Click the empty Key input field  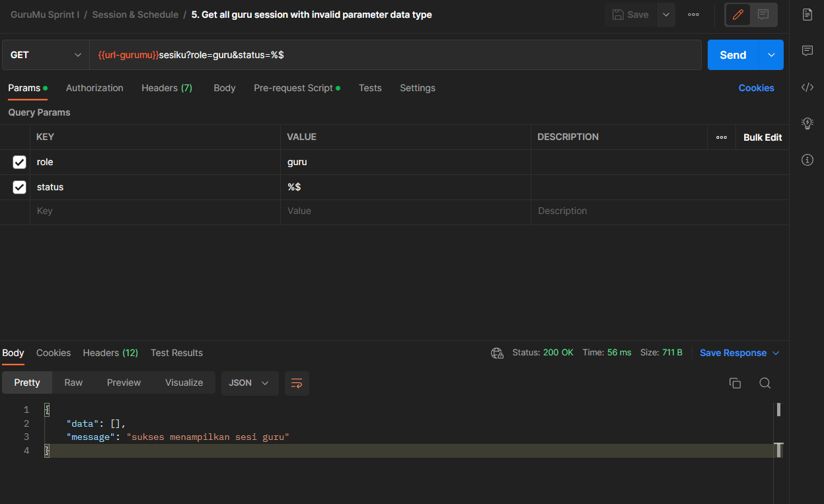click(x=155, y=212)
